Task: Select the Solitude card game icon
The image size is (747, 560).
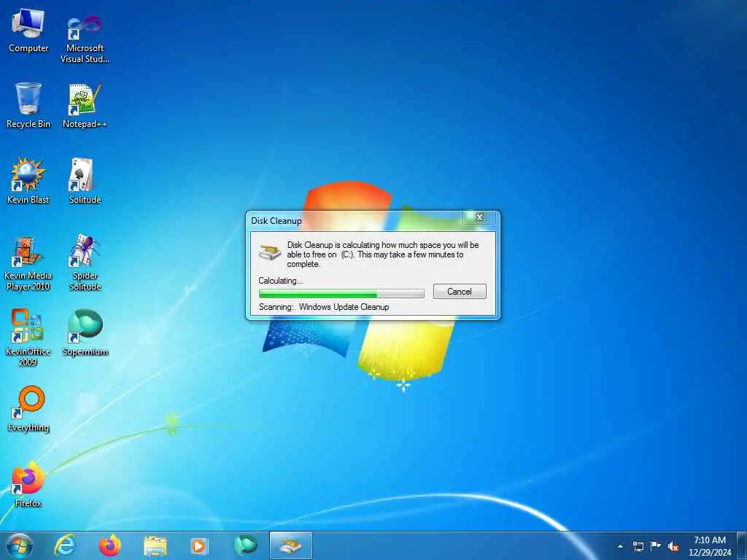Action: [x=85, y=181]
